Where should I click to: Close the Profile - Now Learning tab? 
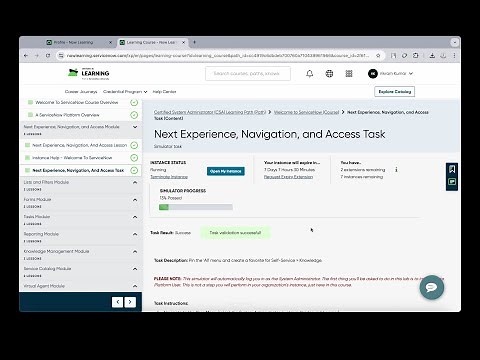pyautogui.click(x=111, y=43)
